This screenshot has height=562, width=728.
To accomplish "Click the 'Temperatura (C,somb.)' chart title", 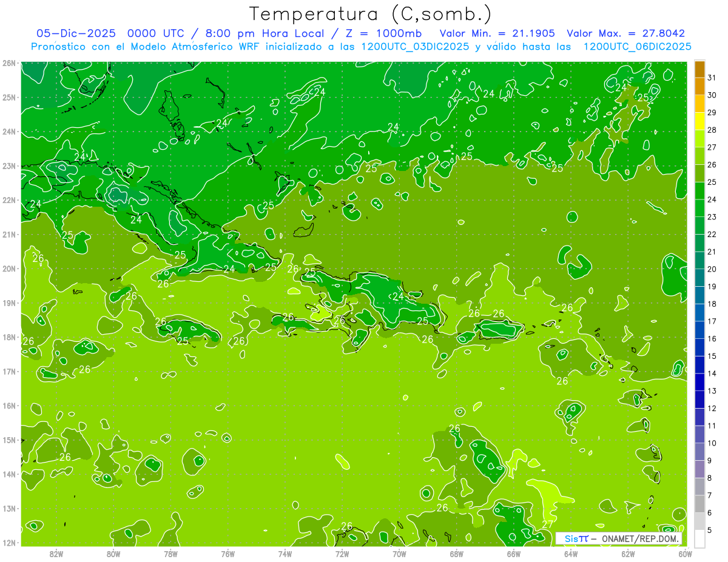I will coord(371,14).
